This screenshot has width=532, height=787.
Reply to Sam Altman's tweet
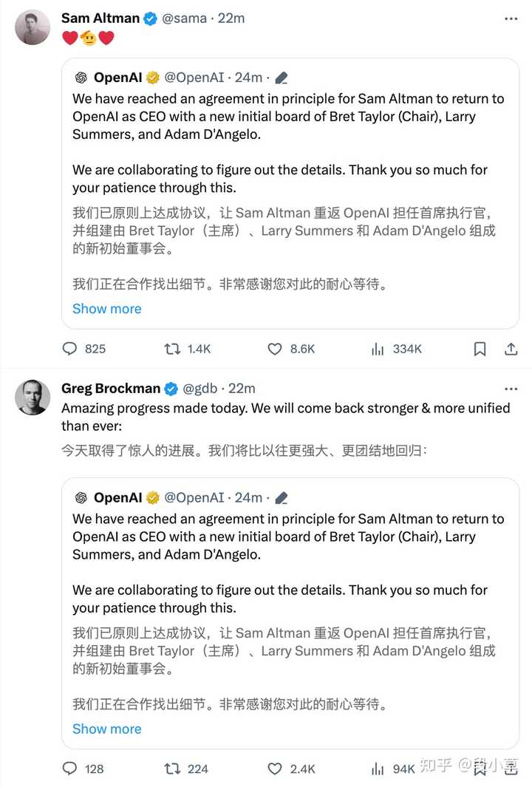coord(69,348)
